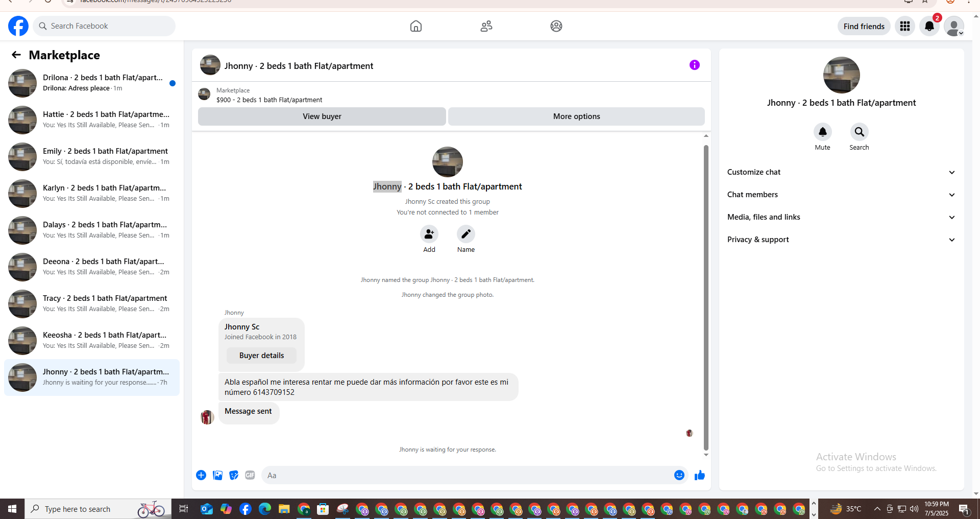The height and width of the screenshot is (519, 980).
Task: Open the action center notification icon
Action: 964,509
